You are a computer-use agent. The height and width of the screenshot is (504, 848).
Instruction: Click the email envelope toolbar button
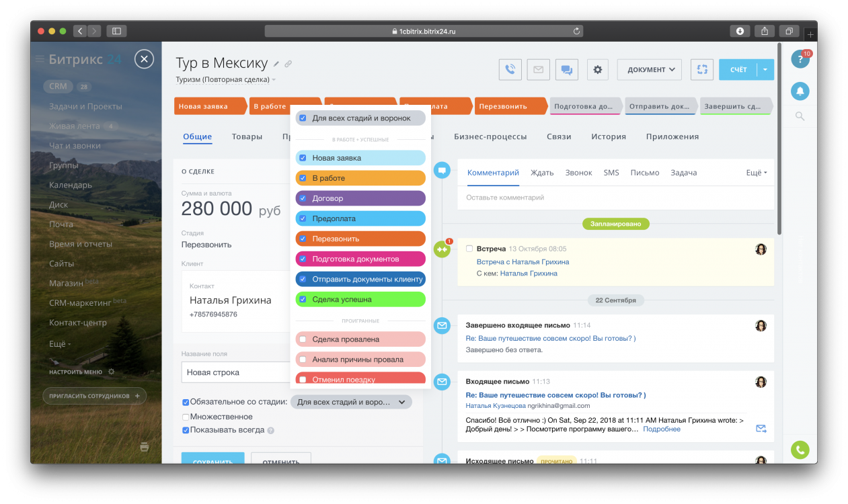(x=539, y=69)
